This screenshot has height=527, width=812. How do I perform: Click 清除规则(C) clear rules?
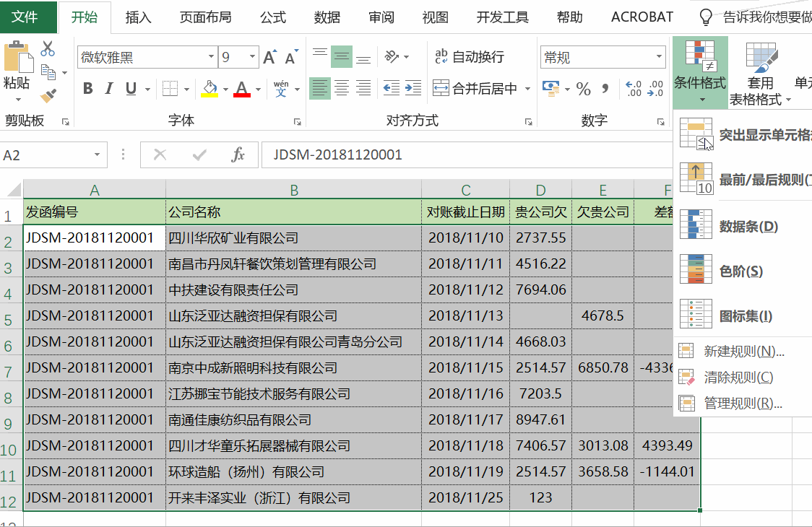coord(744,378)
